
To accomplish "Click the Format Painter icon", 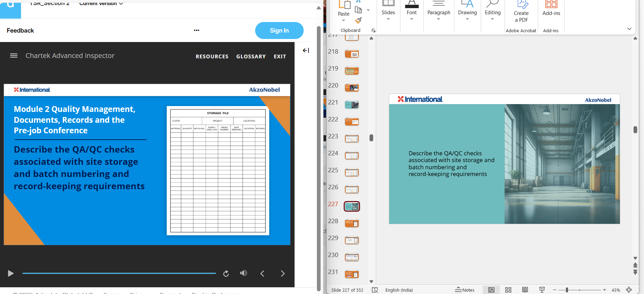I will point(358,20).
